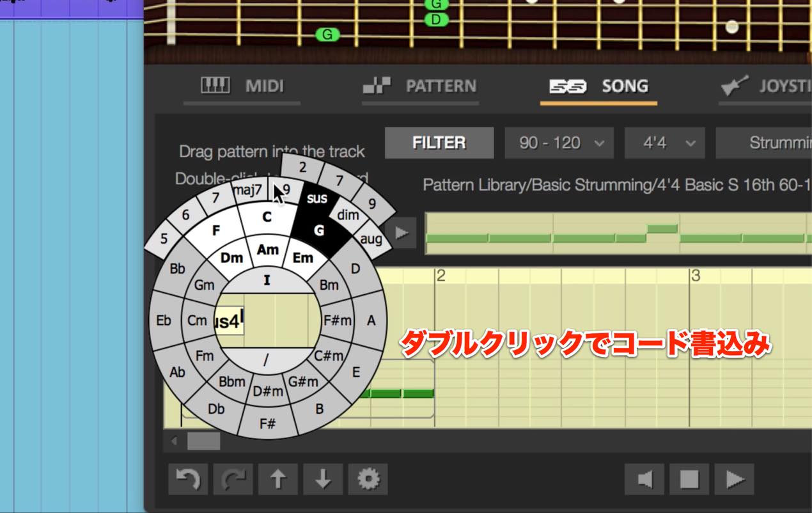Click measure marker 2 on the timeline
Image resolution: width=812 pixels, height=513 pixels.
[x=441, y=276]
